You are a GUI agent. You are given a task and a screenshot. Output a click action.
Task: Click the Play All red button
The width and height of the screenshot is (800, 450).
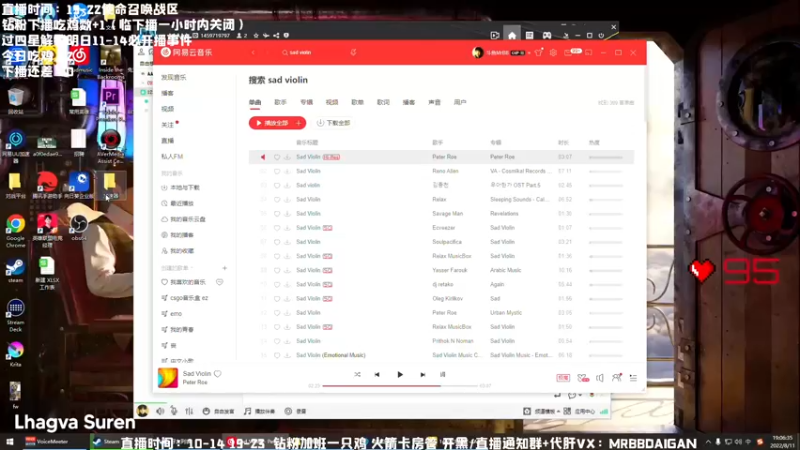(x=271, y=123)
